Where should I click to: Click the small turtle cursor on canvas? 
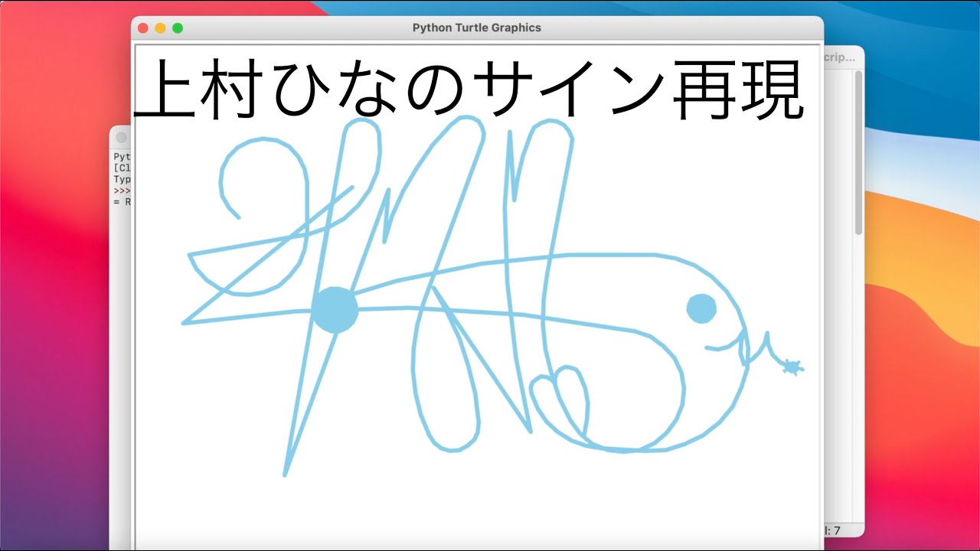point(792,368)
